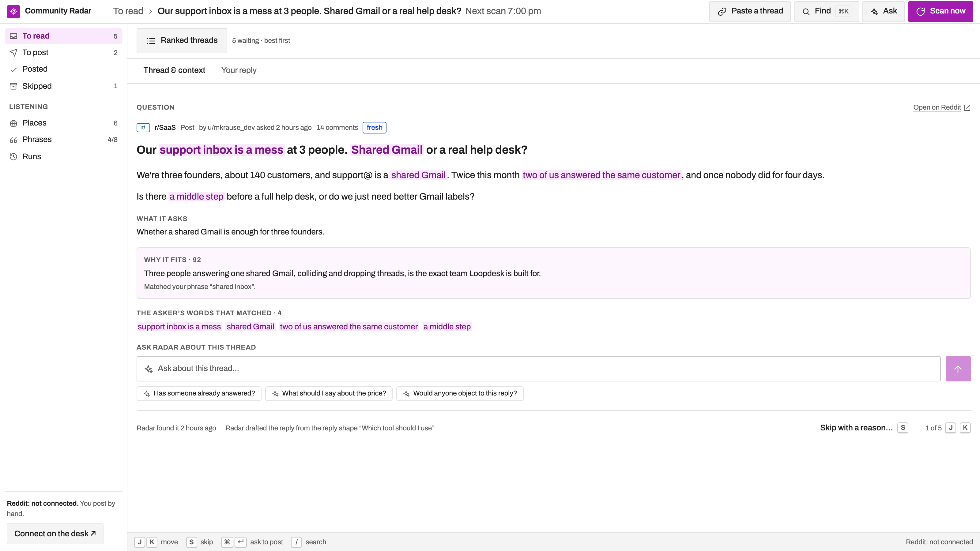Viewport: 980px width, 551px height.
Task: Click the footer S skip key
Action: 191,542
